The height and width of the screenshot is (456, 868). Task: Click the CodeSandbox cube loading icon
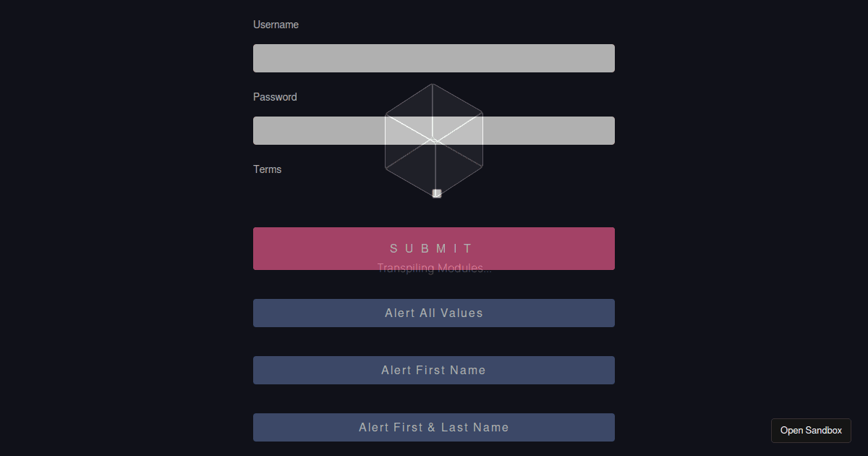pyautogui.click(x=434, y=140)
